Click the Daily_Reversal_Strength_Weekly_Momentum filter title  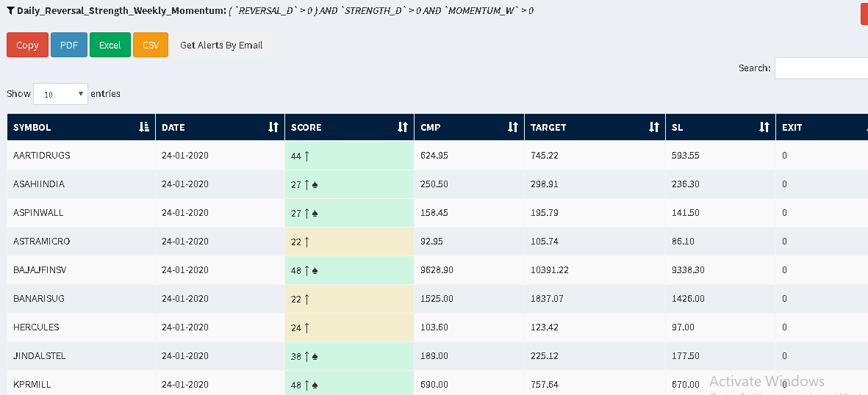tap(121, 10)
